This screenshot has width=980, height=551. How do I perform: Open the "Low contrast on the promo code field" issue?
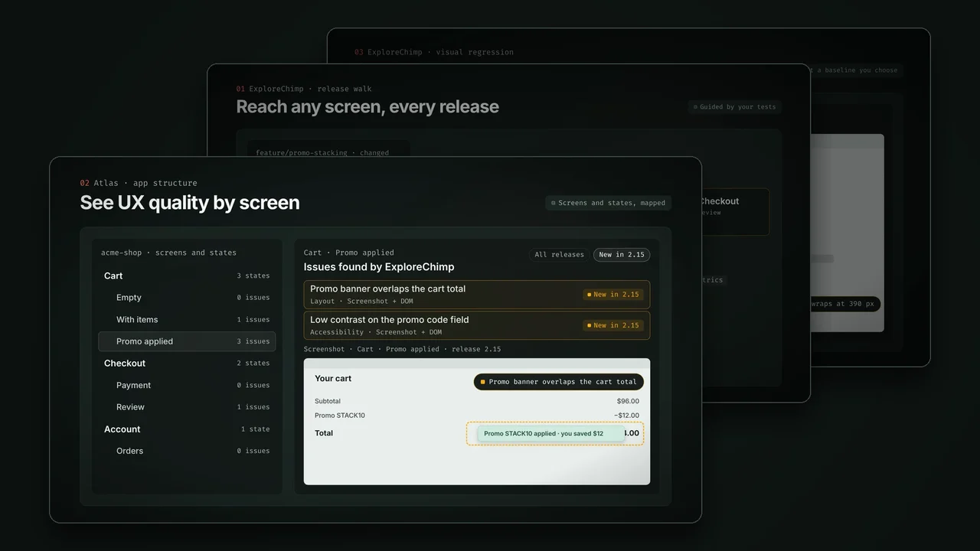477,325
